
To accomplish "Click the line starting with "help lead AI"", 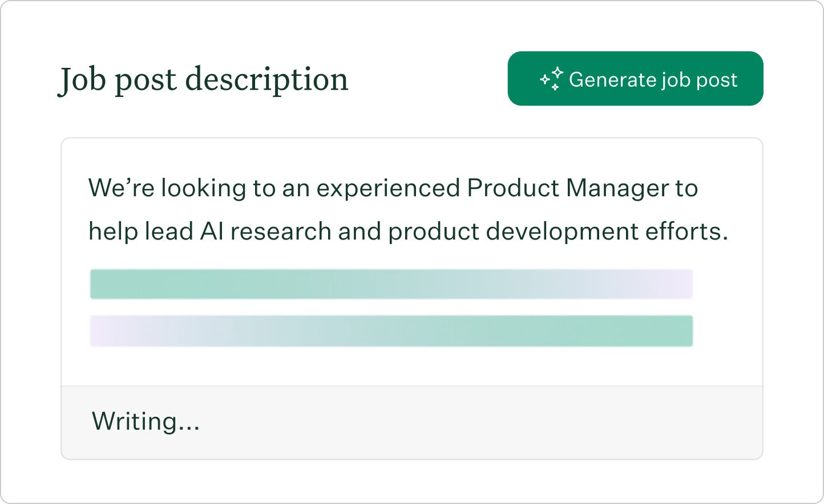I will pos(409,231).
